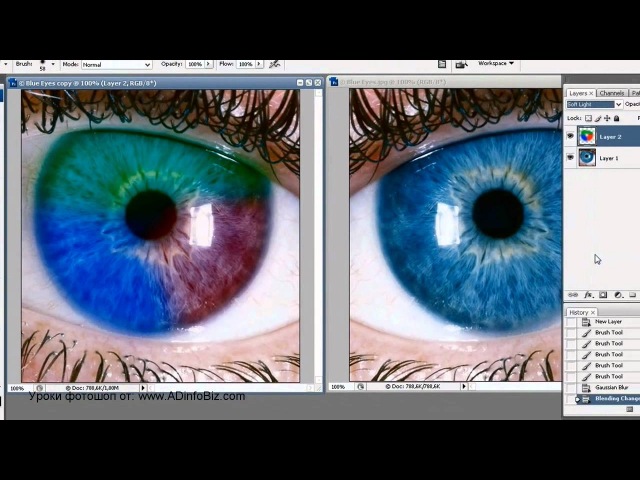Screen dimensions: 640x480
Task: Open the Opacity slider arrow
Action: pyautogui.click(x=209, y=64)
